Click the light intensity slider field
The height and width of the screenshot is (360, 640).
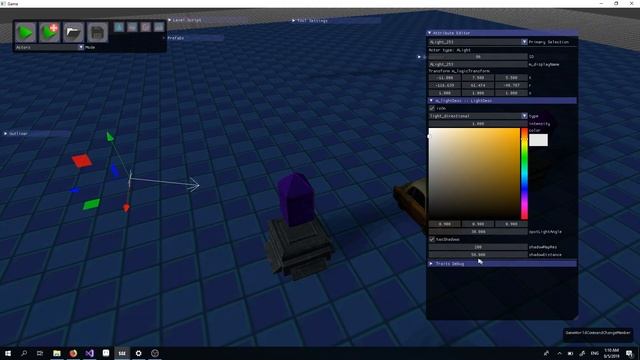pos(478,124)
